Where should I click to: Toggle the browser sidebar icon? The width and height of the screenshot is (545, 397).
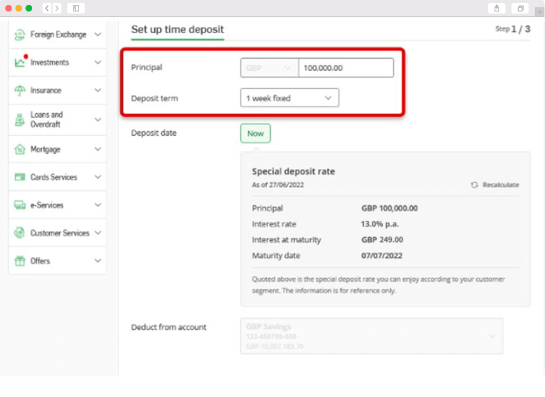[76, 8]
